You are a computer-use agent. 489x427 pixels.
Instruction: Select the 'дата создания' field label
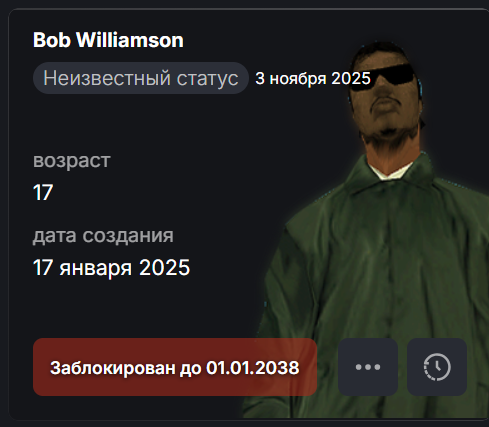click(103, 236)
